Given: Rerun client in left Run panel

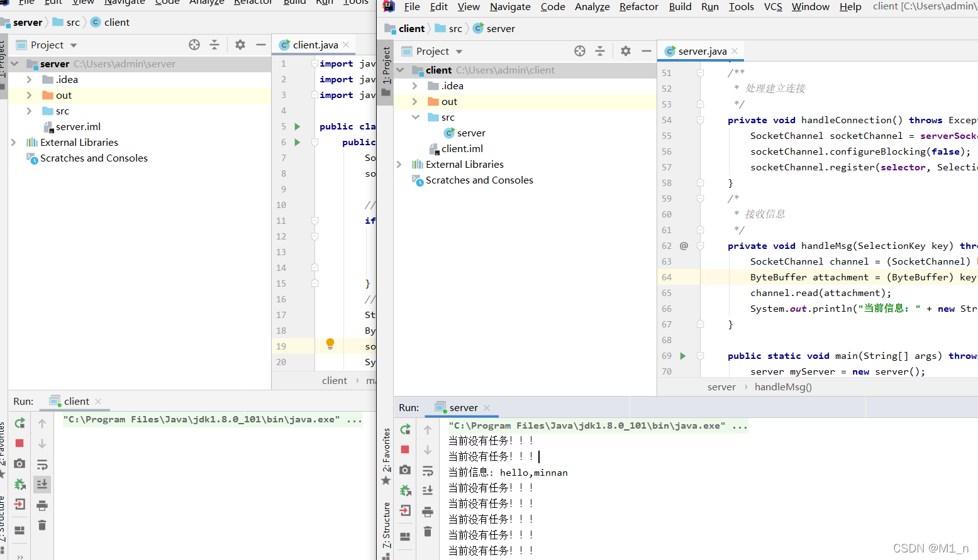Looking at the screenshot, I should [19, 423].
